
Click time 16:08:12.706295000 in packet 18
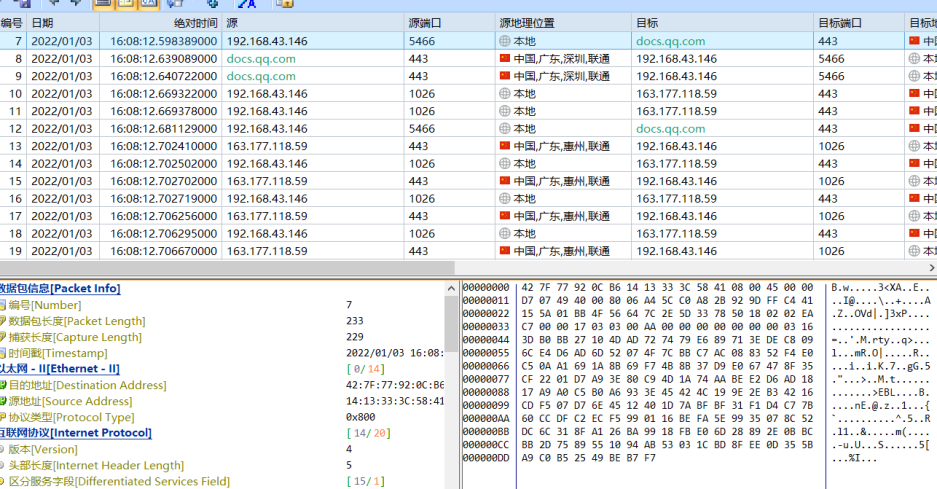[163, 233]
